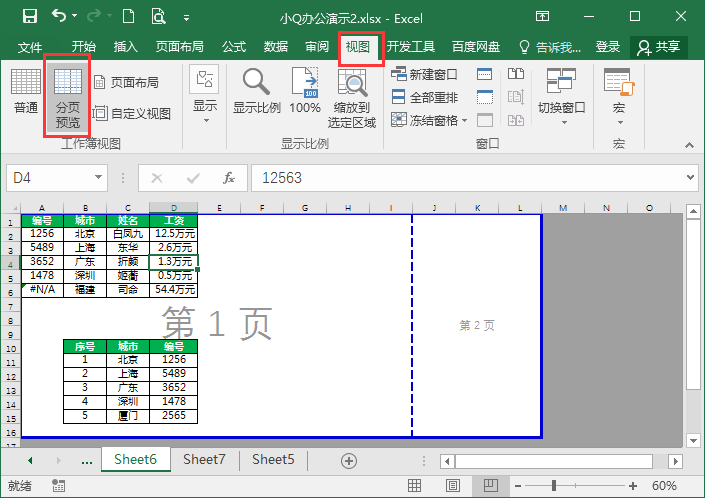Viewport: 705px width, 498px height.
Task: Click the Save icon in quick access toolbar
Action: pos(30,17)
